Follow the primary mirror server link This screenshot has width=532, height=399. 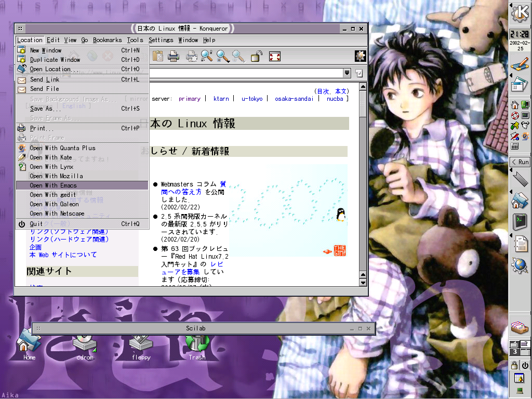tap(189, 99)
